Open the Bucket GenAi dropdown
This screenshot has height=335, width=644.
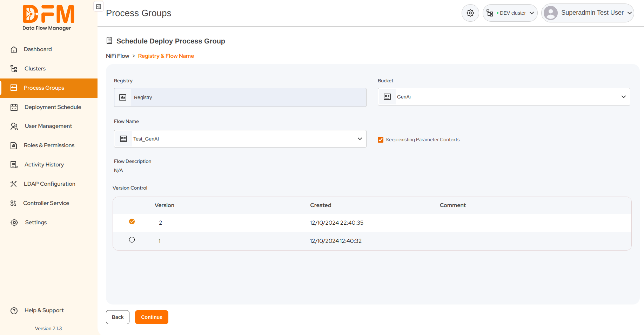504,97
